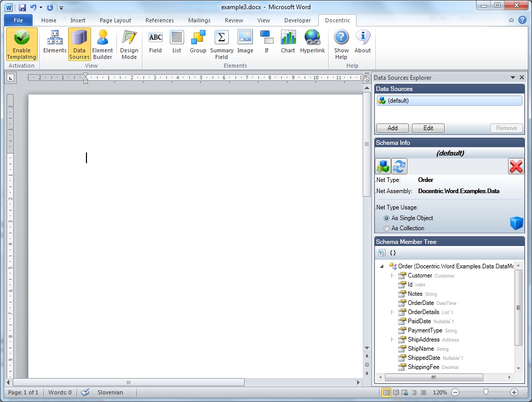This screenshot has width=532, height=402.
Task: Open the File tab
Action: [18, 20]
